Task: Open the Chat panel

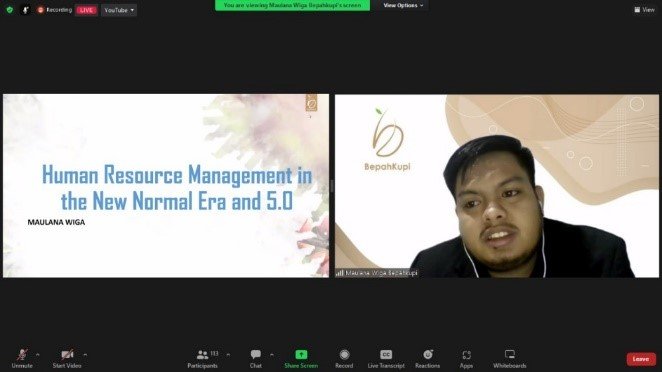Action: [x=256, y=358]
